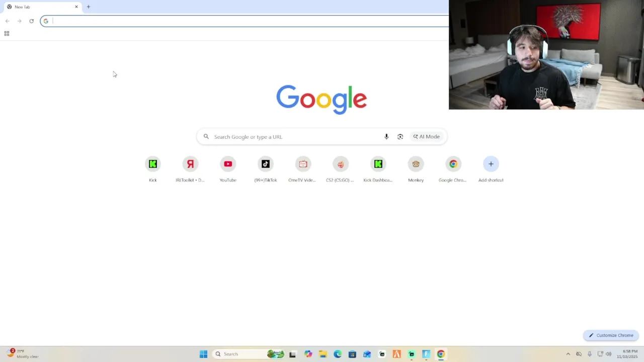Screen dimensions: 644x362
Task: Click the microphone icon in system tray
Action: [x=589, y=354]
